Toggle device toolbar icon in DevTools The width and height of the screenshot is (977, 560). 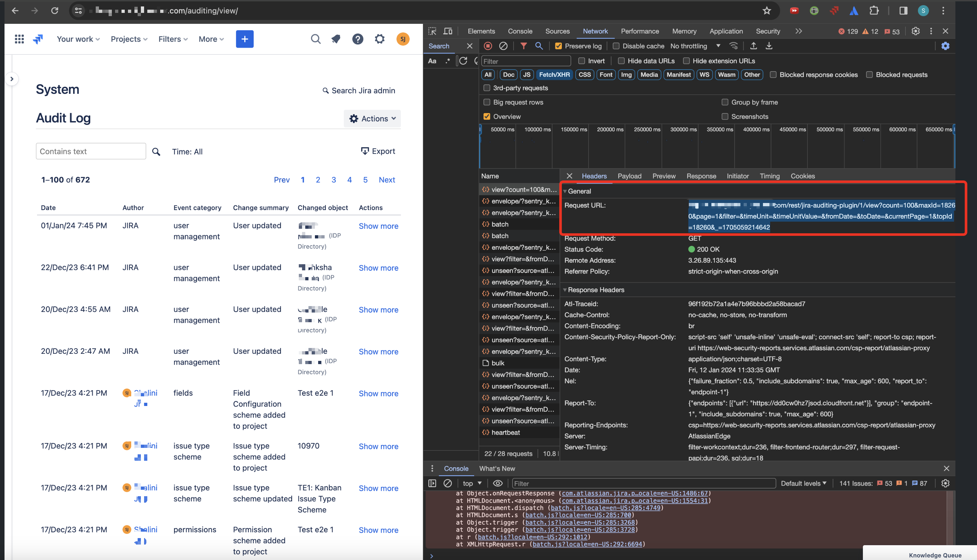tap(448, 31)
